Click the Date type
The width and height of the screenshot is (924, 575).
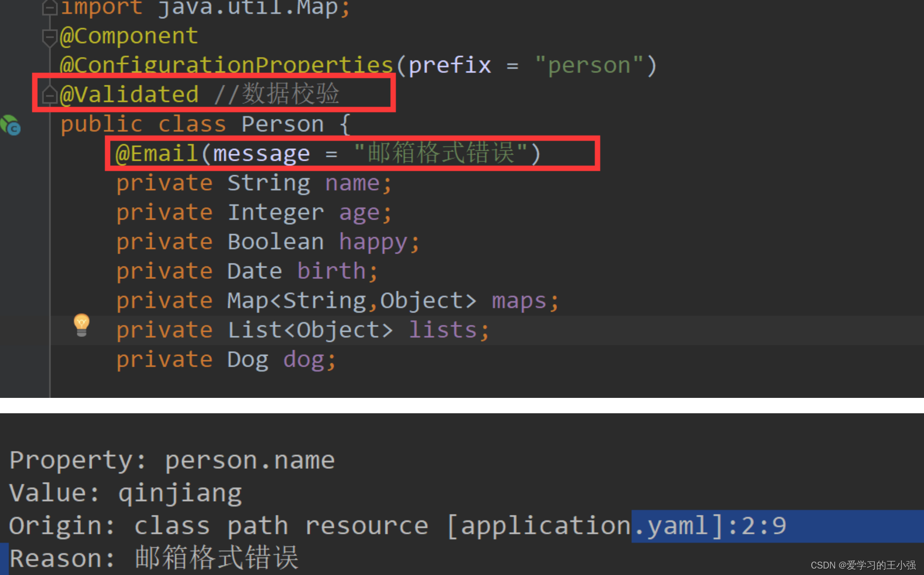point(255,271)
